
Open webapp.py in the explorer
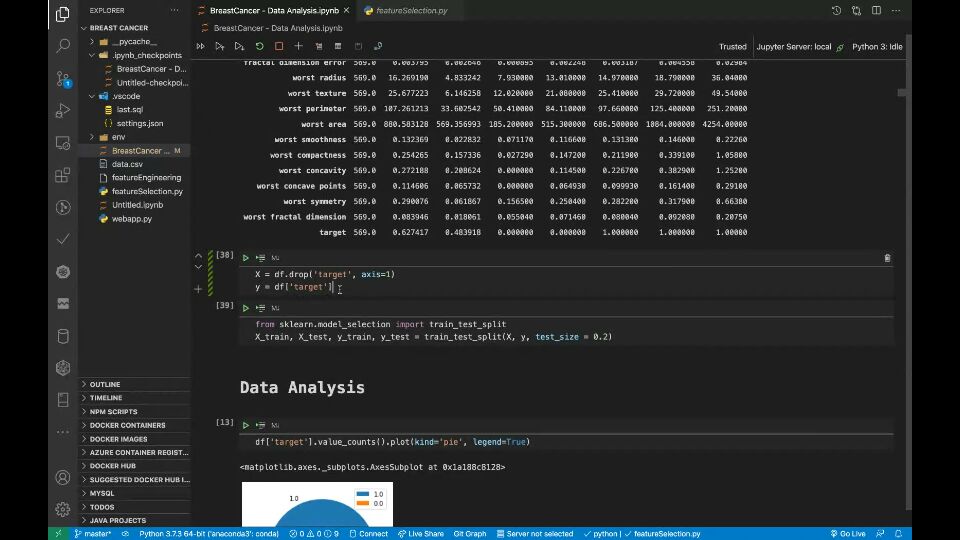click(131, 218)
